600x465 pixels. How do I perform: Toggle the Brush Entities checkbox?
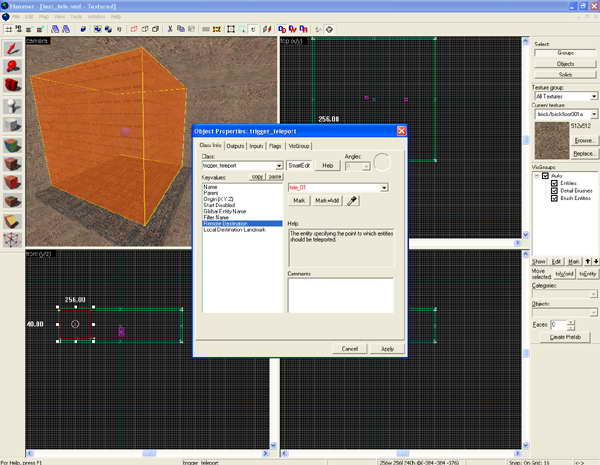pos(555,200)
